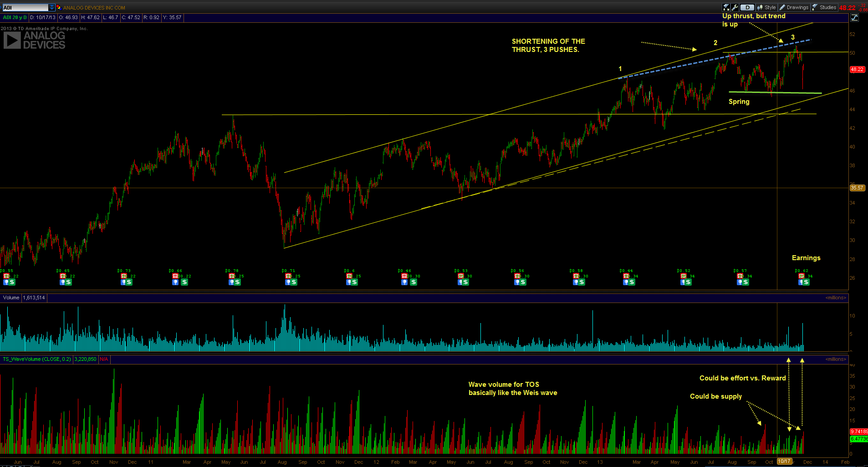Click the earnings lightbulb icon under $0.44

tap(627, 282)
